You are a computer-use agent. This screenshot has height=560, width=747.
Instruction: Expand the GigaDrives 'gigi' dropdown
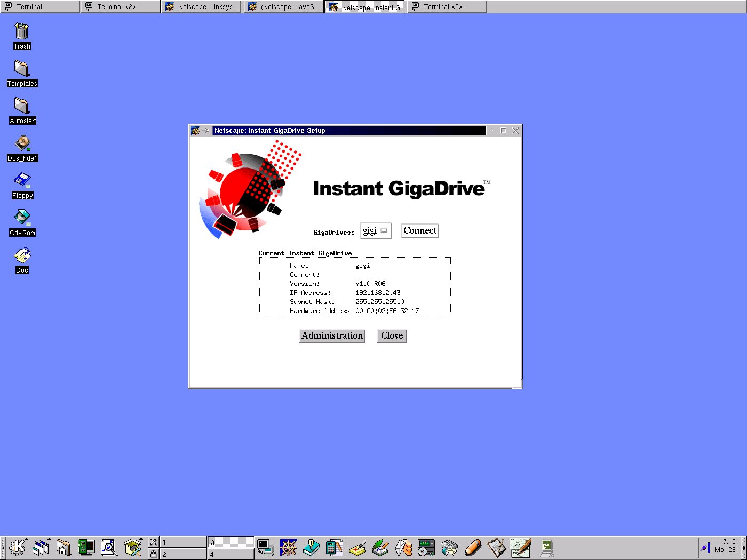(x=376, y=231)
